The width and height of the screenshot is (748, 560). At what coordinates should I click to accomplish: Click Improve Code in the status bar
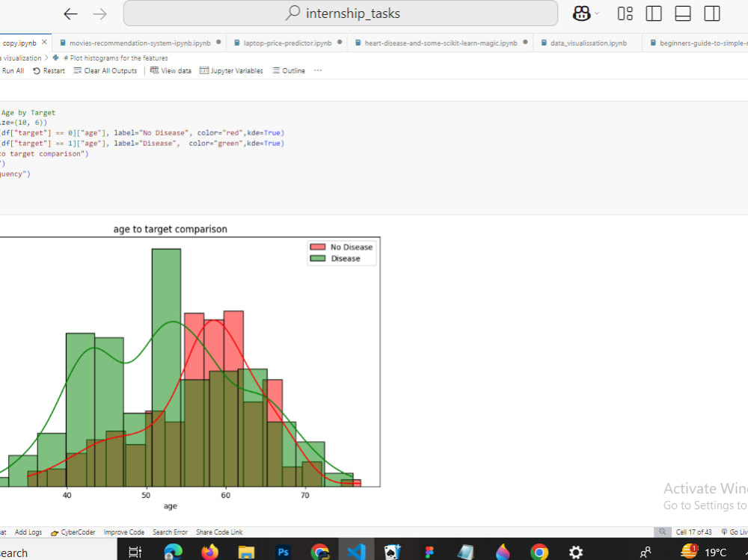[123, 532]
